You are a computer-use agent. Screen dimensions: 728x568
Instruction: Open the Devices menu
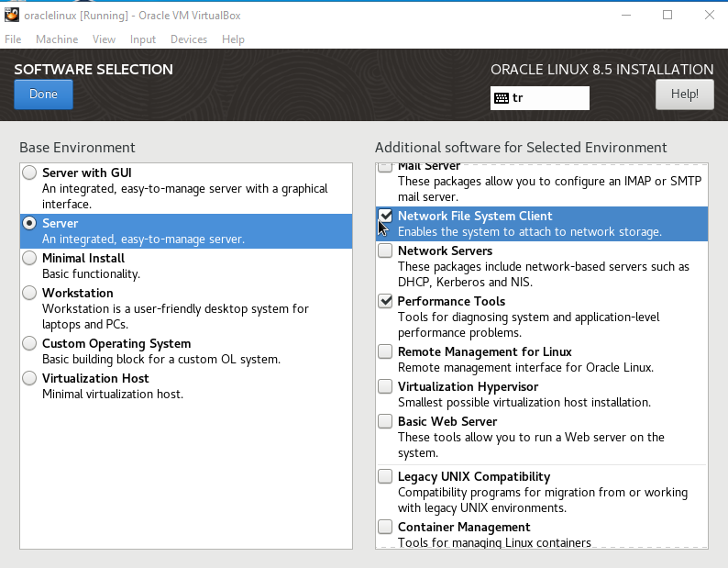[x=189, y=39]
